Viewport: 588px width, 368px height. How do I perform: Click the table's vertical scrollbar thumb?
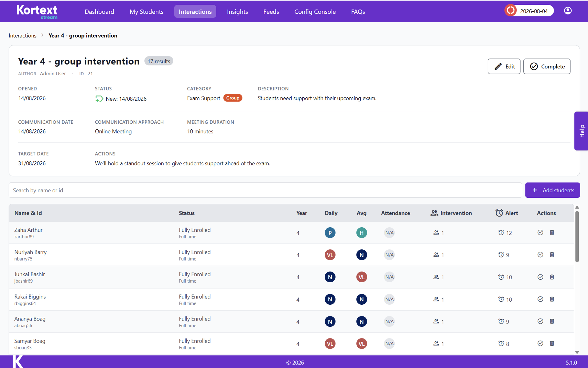click(577, 237)
